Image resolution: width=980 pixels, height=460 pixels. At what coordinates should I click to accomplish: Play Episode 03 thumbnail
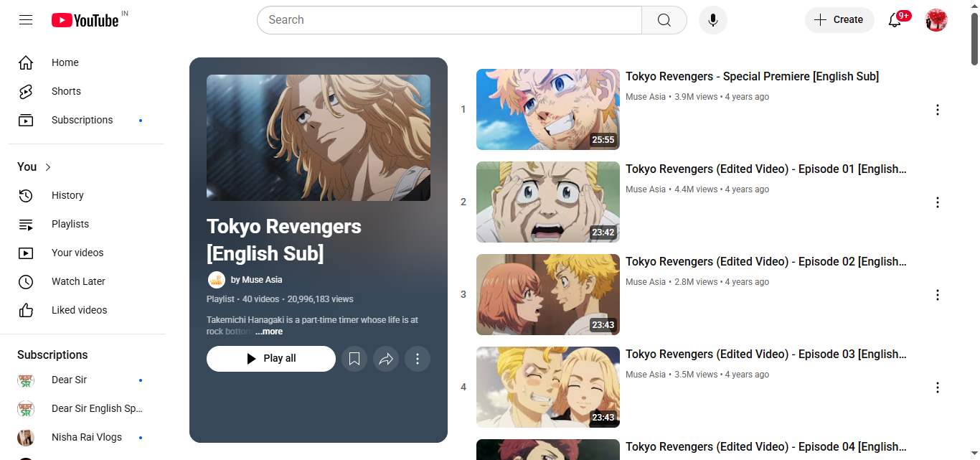(x=548, y=387)
